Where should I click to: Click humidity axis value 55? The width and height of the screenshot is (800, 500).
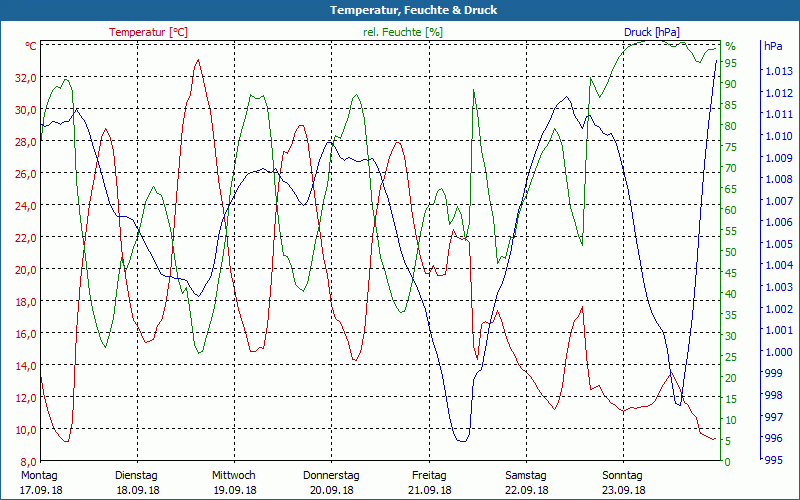(730, 231)
